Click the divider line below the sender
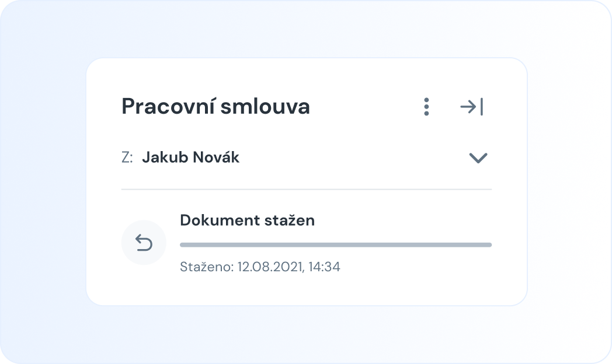 click(x=306, y=190)
